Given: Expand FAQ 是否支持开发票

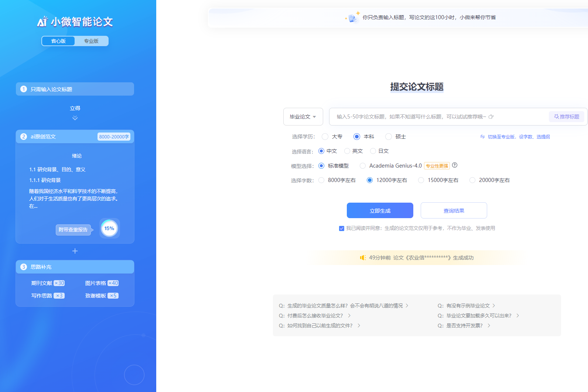Looking at the screenshot, I should click(x=464, y=326).
